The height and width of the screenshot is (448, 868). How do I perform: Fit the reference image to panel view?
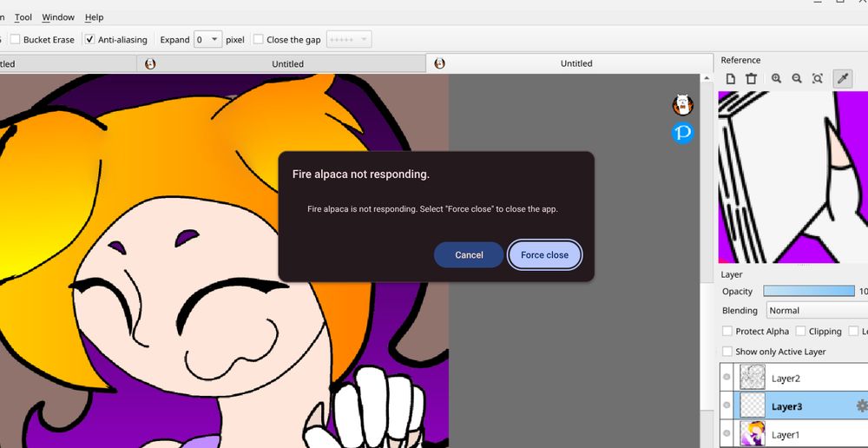point(818,79)
